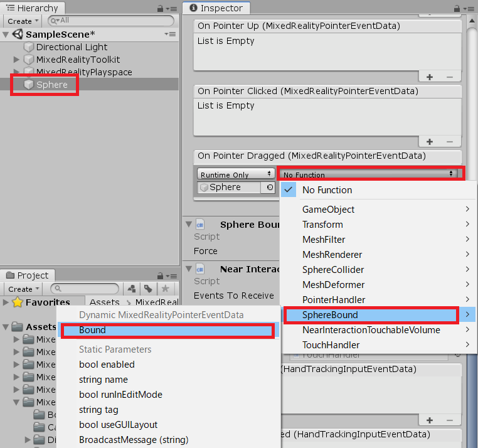Choose No Function menu entry
The width and height of the screenshot is (478, 448).
point(378,190)
